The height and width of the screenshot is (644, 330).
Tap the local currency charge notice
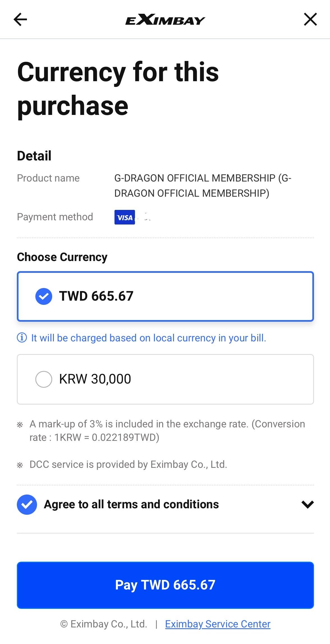(148, 338)
